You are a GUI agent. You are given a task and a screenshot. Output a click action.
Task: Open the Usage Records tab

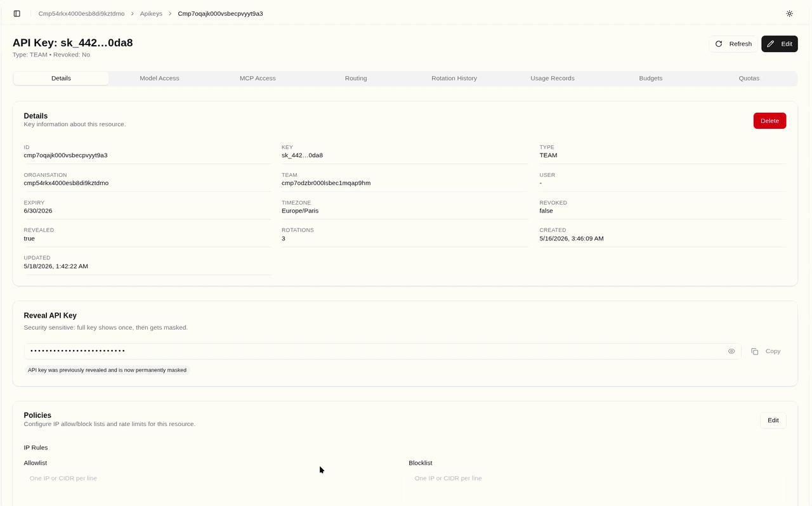pyautogui.click(x=553, y=78)
